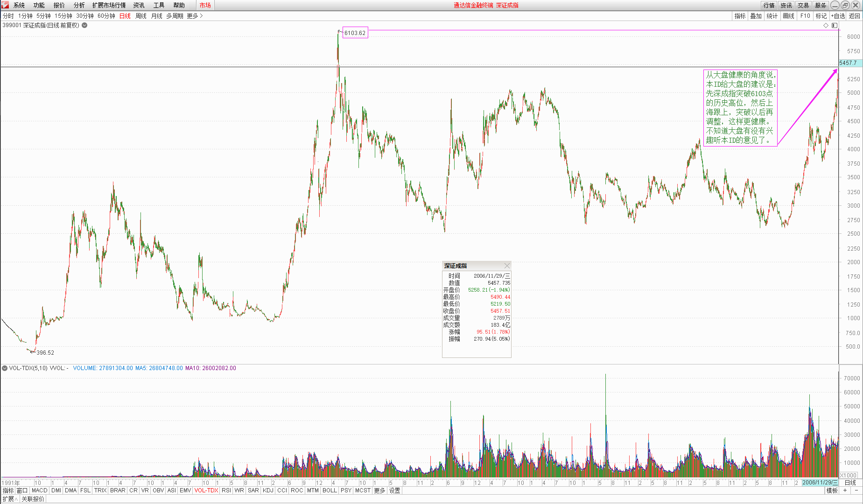Screen dimensions: 863x504
Task: Select the 60分钟 period
Action: (106, 16)
